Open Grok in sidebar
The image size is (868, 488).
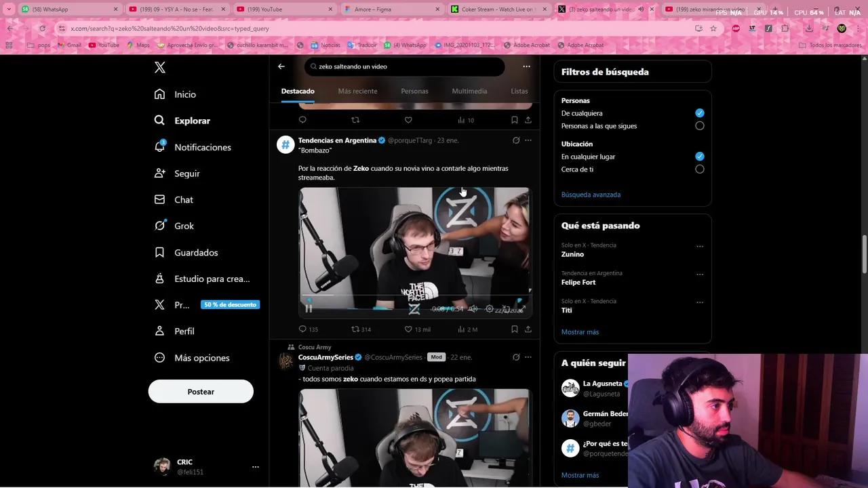tap(174, 226)
